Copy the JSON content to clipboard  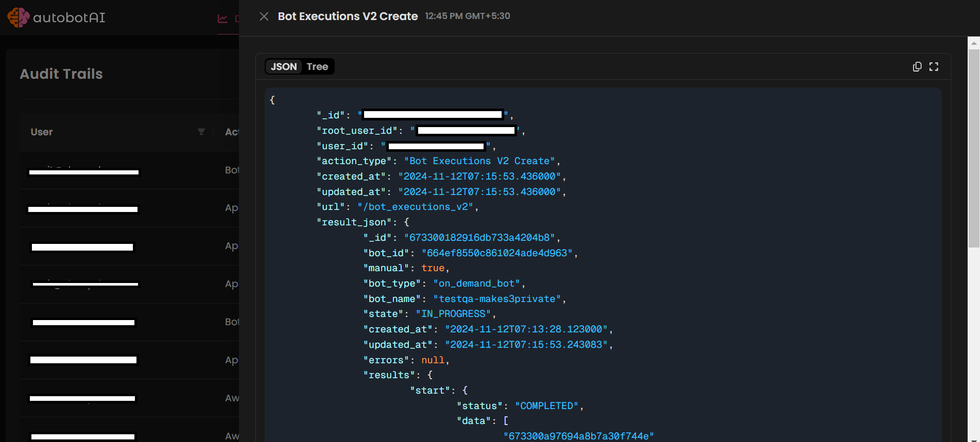coord(917,67)
